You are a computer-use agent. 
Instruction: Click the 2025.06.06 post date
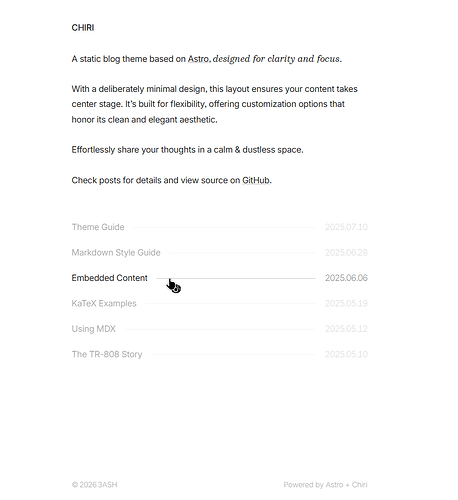click(x=346, y=278)
